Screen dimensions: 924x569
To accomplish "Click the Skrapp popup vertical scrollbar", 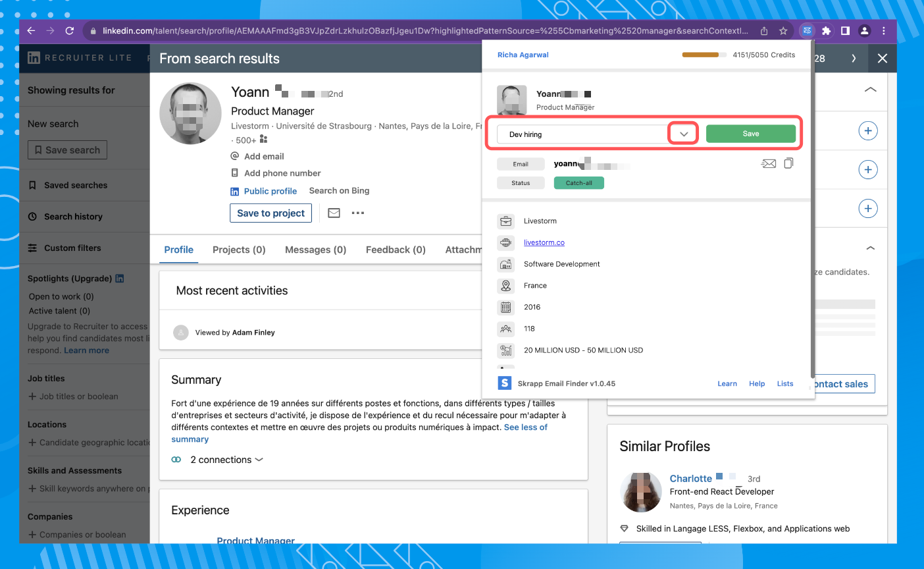I will pos(813,211).
